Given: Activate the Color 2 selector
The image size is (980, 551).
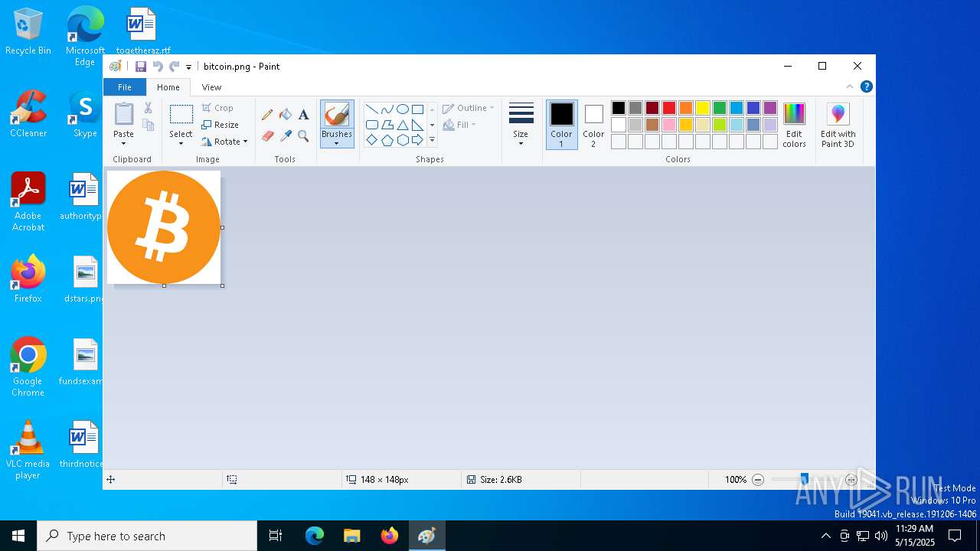Looking at the screenshot, I should pos(593,125).
